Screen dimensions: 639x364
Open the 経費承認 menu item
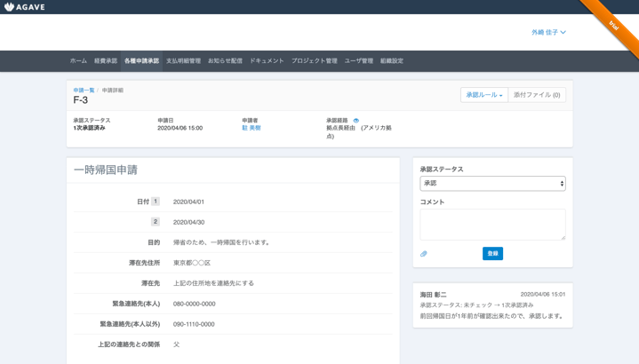(106, 61)
